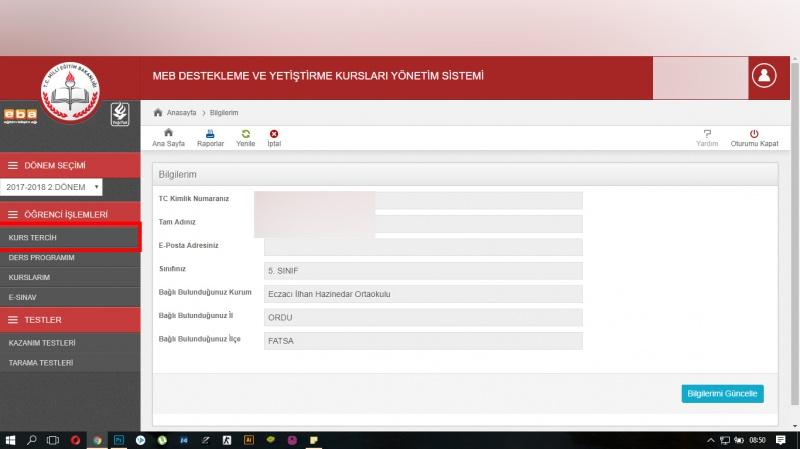Click the EBA logo in sidebar

click(x=20, y=114)
